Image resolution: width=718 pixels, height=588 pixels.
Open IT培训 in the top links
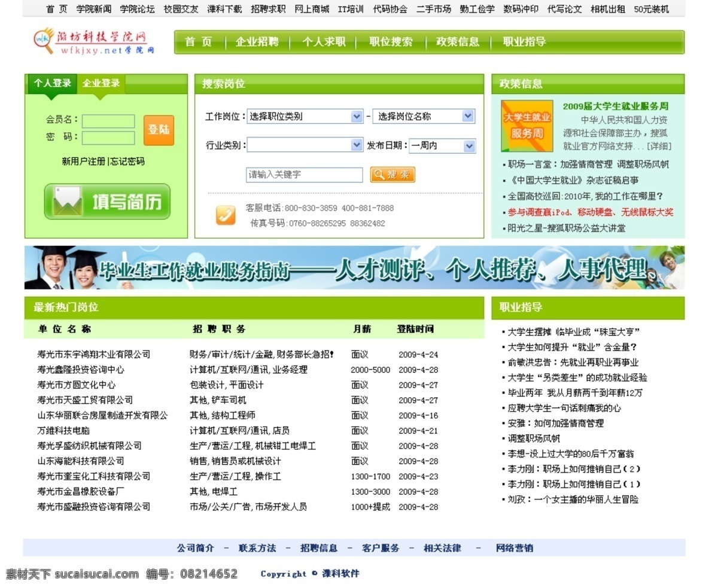tap(351, 9)
